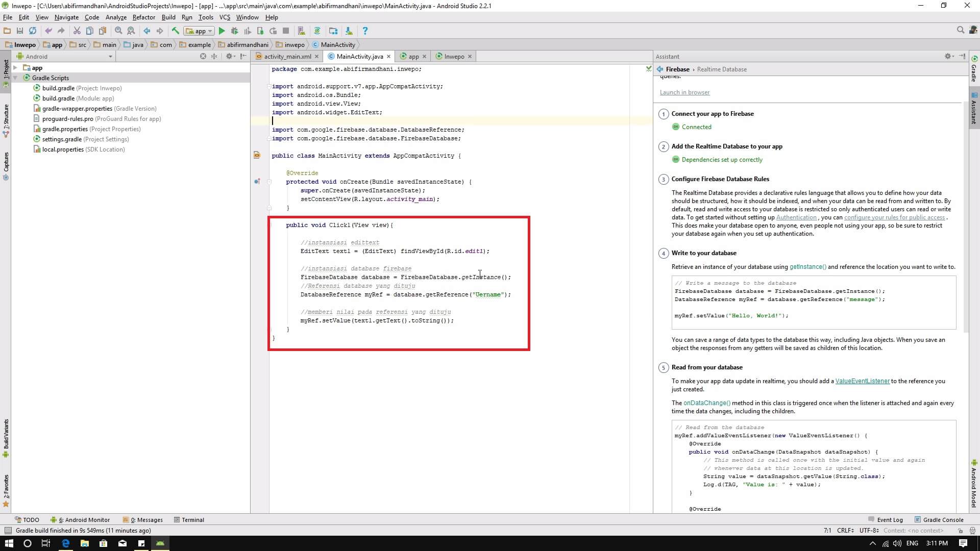Click the Make Project hammer icon
The height and width of the screenshot is (551, 980).
175,31
